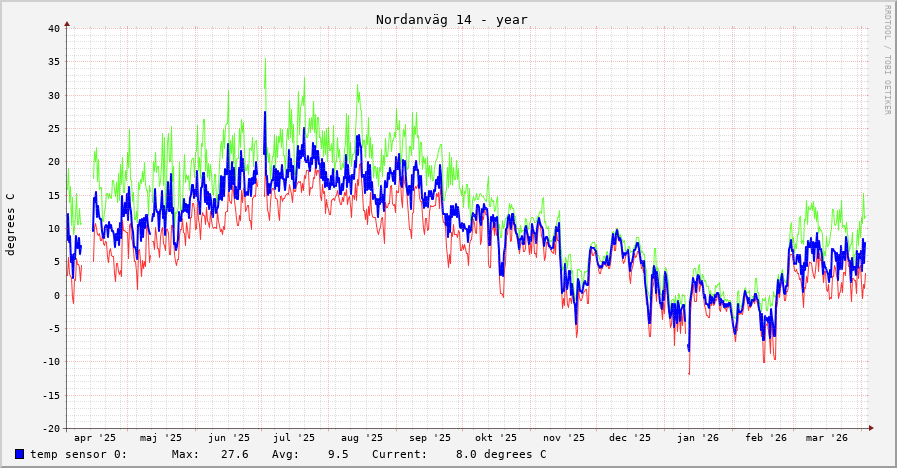Click the -20 tick on the y-axis
The width and height of the screenshot is (897, 468).
[x=51, y=428]
